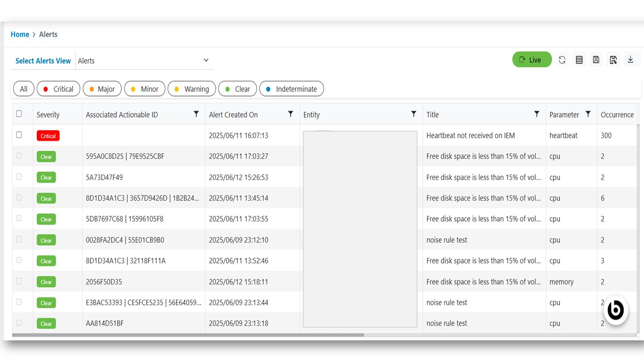Open filter for Associated Actionable ID column
The height and width of the screenshot is (362, 644).
pyautogui.click(x=196, y=114)
